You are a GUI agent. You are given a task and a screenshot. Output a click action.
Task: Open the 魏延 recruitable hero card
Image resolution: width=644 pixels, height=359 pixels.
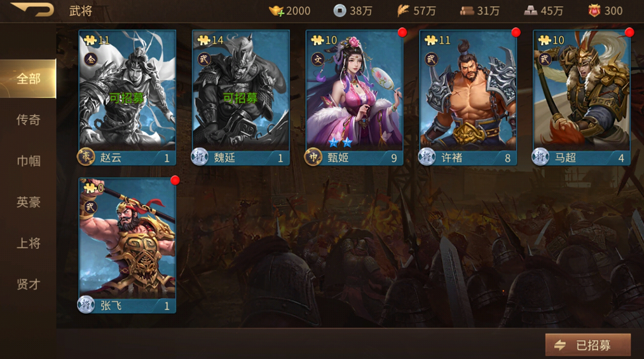[241, 97]
